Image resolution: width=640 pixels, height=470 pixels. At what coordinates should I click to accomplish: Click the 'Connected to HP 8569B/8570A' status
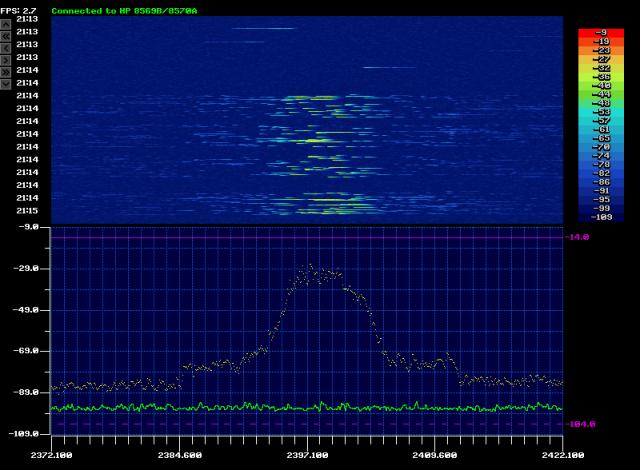pos(124,11)
